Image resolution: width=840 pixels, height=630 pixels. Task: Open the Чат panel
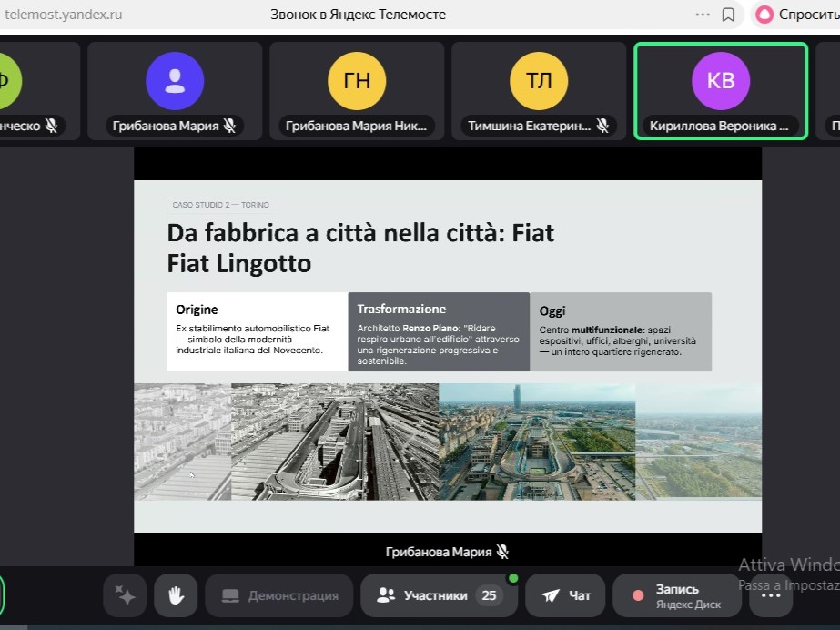click(565, 595)
